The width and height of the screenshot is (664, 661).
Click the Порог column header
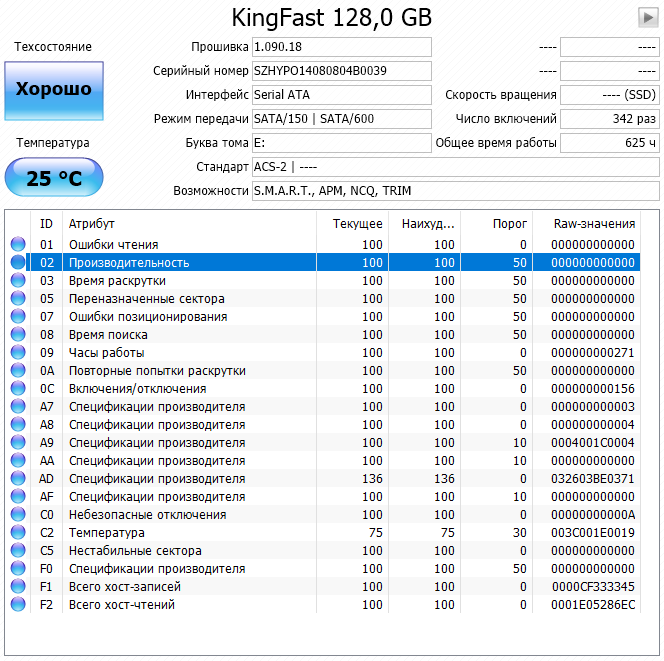[496, 224]
